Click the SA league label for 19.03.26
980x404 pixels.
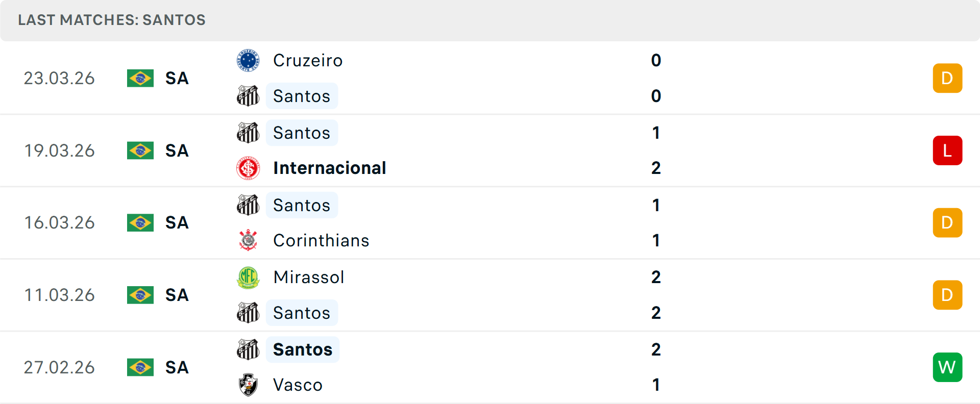tap(177, 150)
